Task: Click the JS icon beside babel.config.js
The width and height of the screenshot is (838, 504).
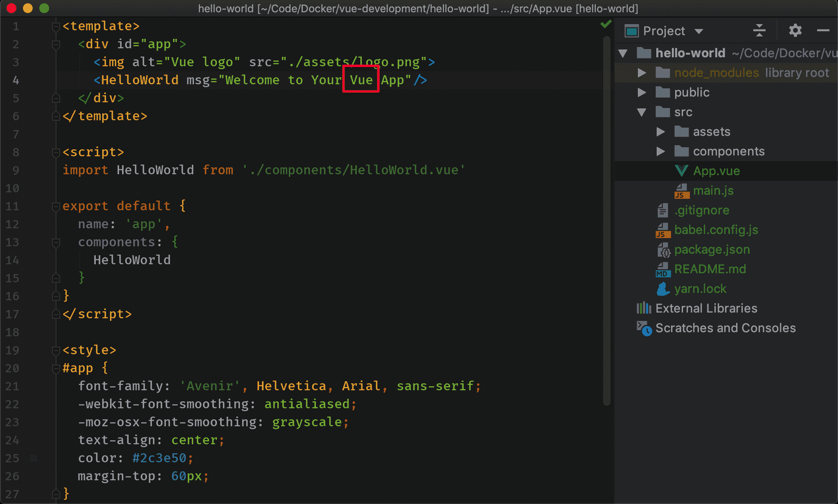Action: tap(663, 230)
